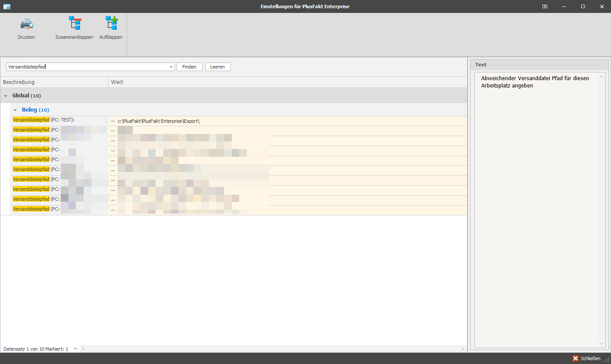Click the Finden button
The height and width of the screenshot is (364, 611).
(189, 67)
